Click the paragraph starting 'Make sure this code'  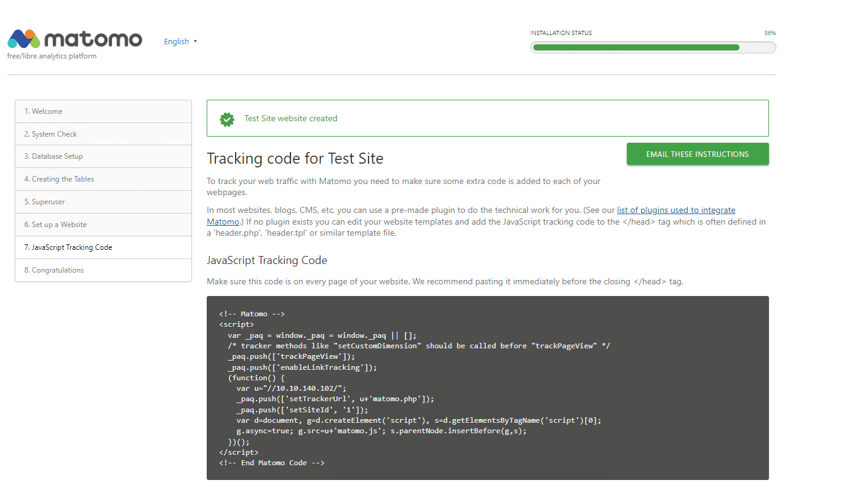coord(445,282)
